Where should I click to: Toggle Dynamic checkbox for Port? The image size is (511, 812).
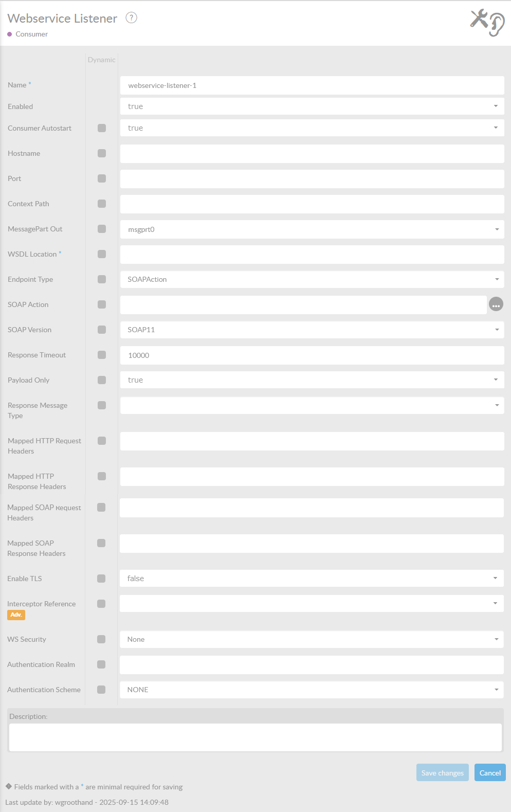pyautogui.click(x=102, y=178)
